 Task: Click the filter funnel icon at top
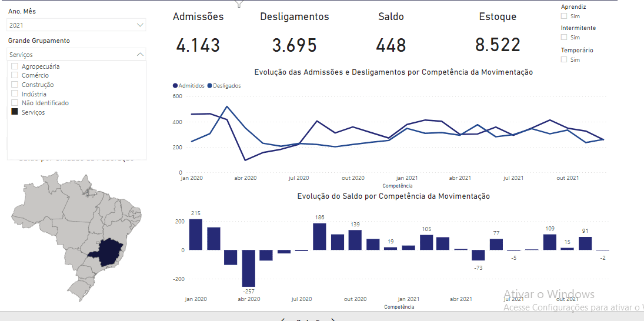coord(239,4)
